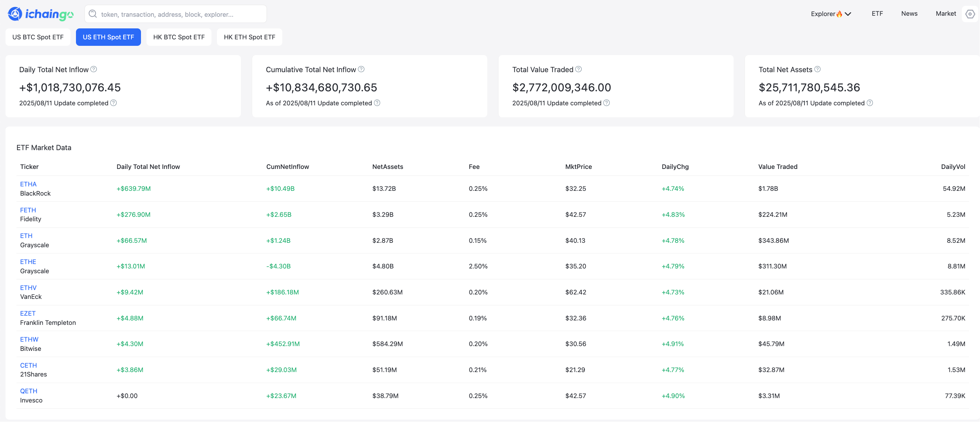The height and width of the screenshot is (422, 980).
Task: Click the $2,772,009,346.00 total value traded
Action: (x=562, y=88)
